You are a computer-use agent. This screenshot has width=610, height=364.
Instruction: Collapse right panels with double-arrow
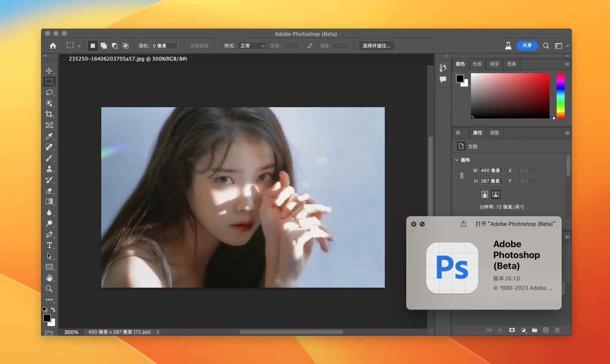567,56
